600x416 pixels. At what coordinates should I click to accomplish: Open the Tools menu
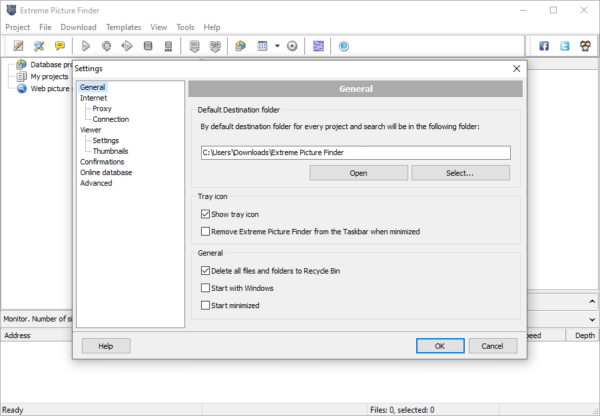pos(185,27)
